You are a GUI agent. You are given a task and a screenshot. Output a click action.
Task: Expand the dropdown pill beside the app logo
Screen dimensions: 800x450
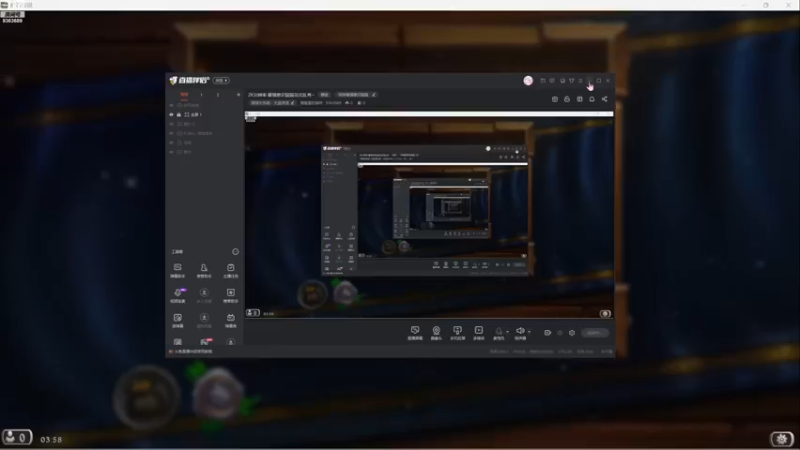[221, 81]
